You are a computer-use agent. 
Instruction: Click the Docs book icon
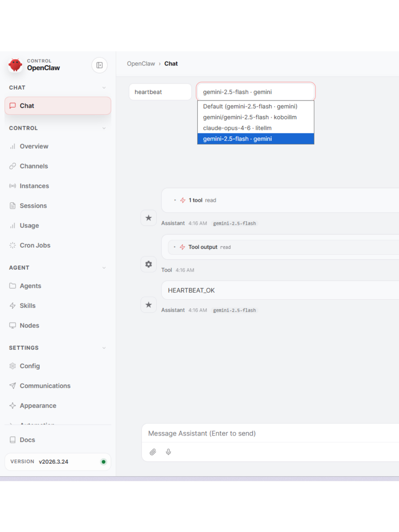(x=12, y=440)
